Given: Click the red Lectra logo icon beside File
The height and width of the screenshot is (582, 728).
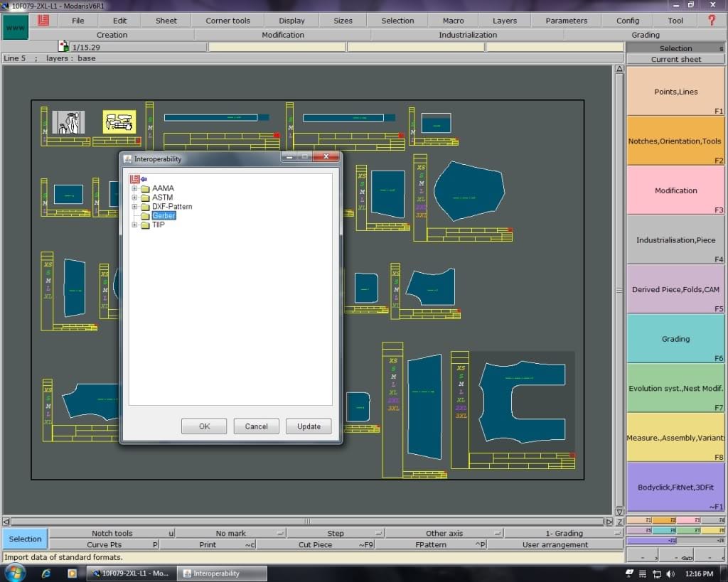Looking at the screenshot, I should tap(43, 21).
